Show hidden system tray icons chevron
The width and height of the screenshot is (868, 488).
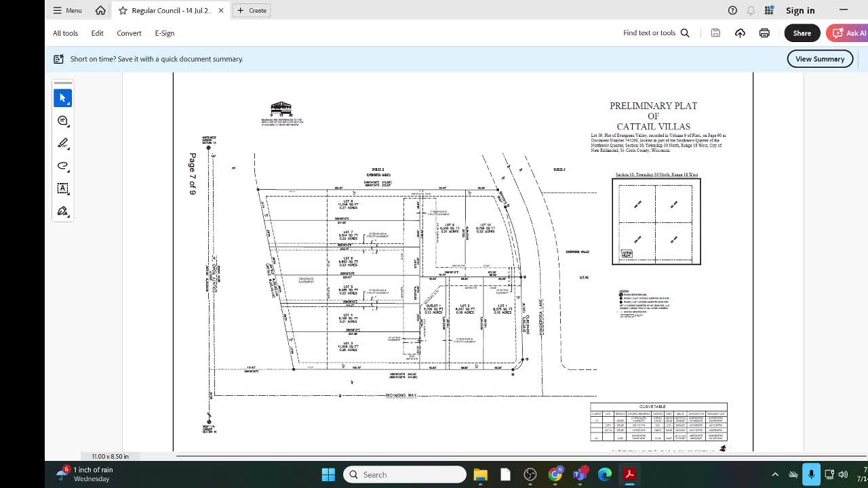[775, 474]
